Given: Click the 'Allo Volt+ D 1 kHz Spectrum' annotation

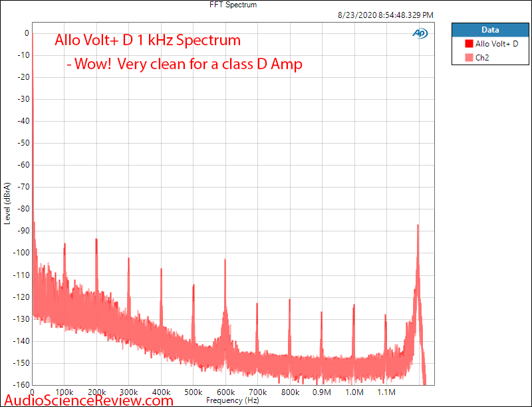Looking at the screenshot, I should [148, 41].
